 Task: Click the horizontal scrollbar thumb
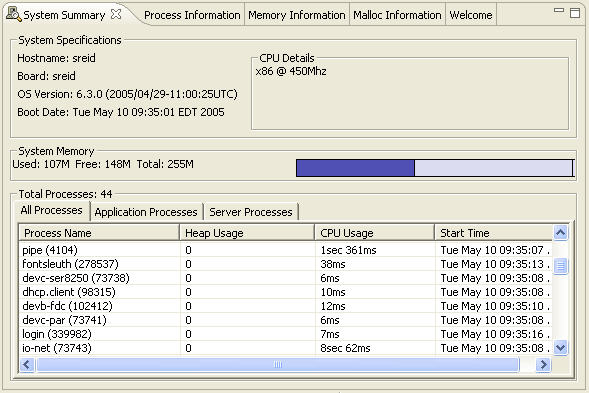pyautogui.click(x=278, y=364)
